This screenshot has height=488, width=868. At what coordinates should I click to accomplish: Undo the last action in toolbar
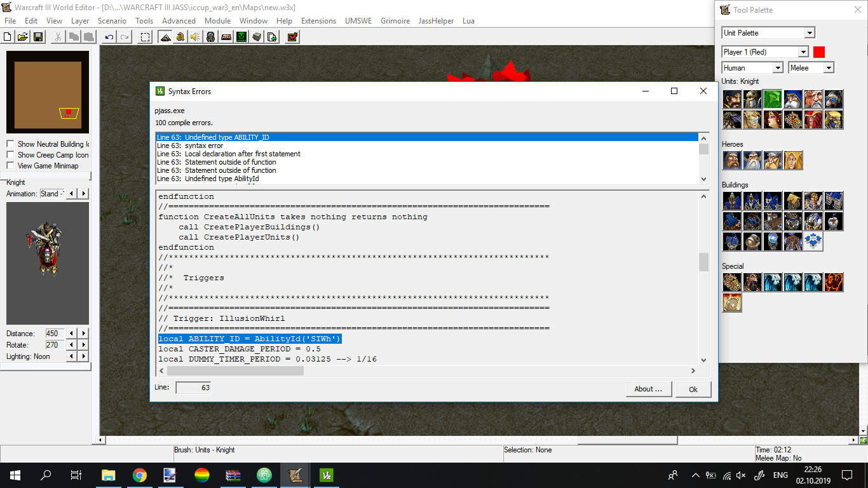(110, 37)
